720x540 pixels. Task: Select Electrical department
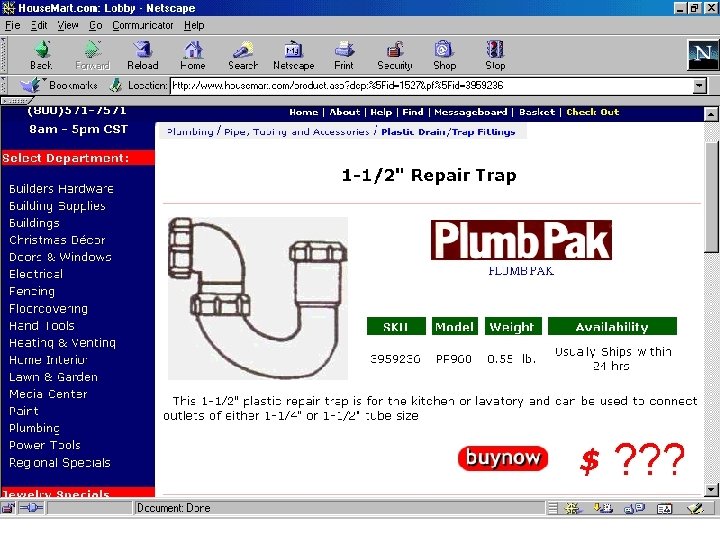(x=36, y=274)
